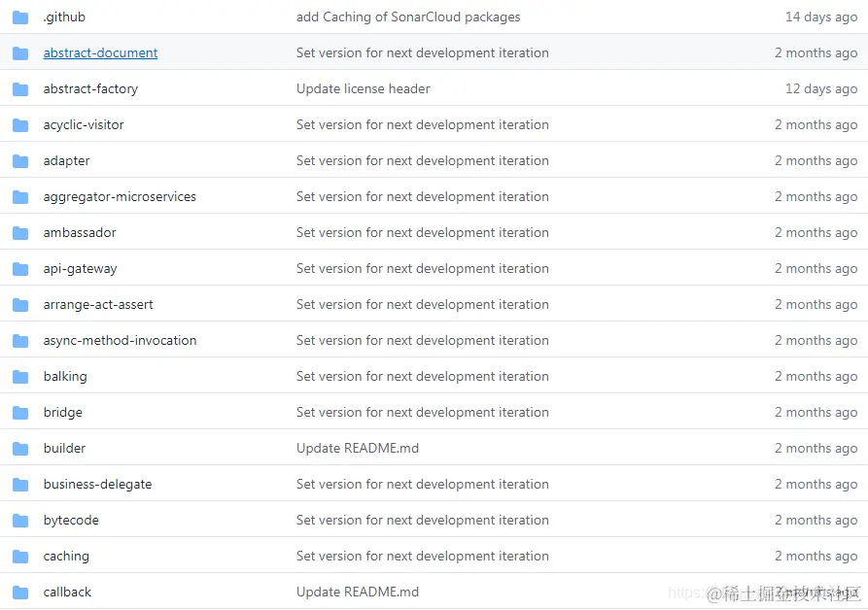Image resolution: width=868 pixels, height=610 pixels.
Task: Click the folder icon beside .github
Action: click(x=20, y=17)
